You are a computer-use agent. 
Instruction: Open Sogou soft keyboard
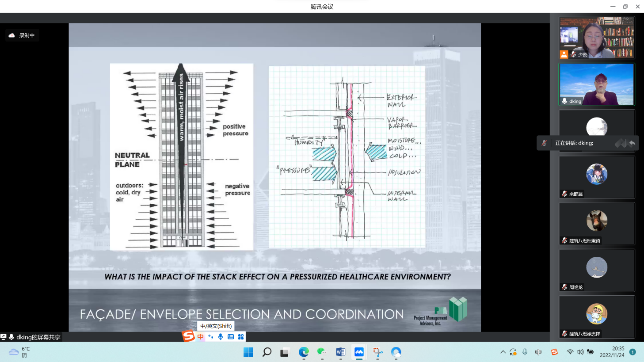tap(231, 337)
